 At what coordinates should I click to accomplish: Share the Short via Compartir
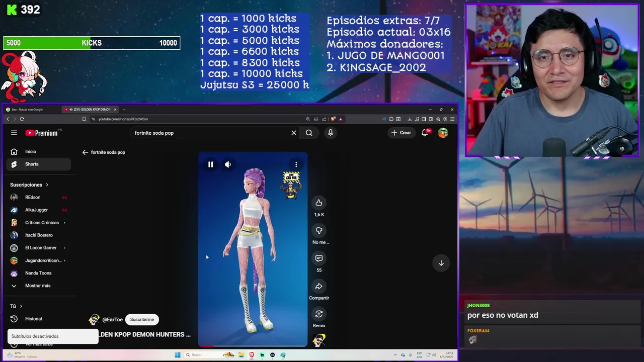point(319,286)
